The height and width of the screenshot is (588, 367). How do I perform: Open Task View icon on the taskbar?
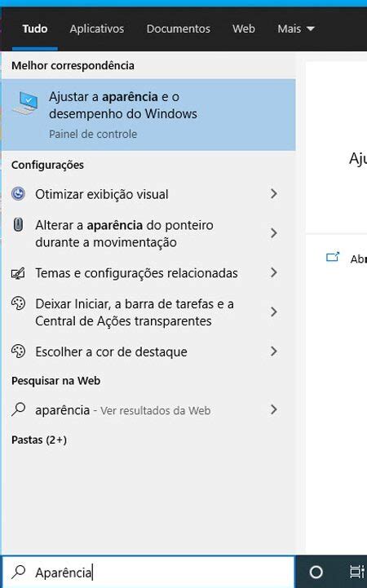[x=357, y=572]
